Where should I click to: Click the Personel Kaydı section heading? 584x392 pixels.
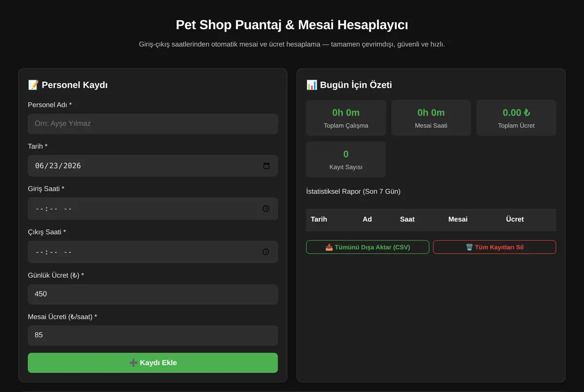pyautogui.click(x=68, y=85)
